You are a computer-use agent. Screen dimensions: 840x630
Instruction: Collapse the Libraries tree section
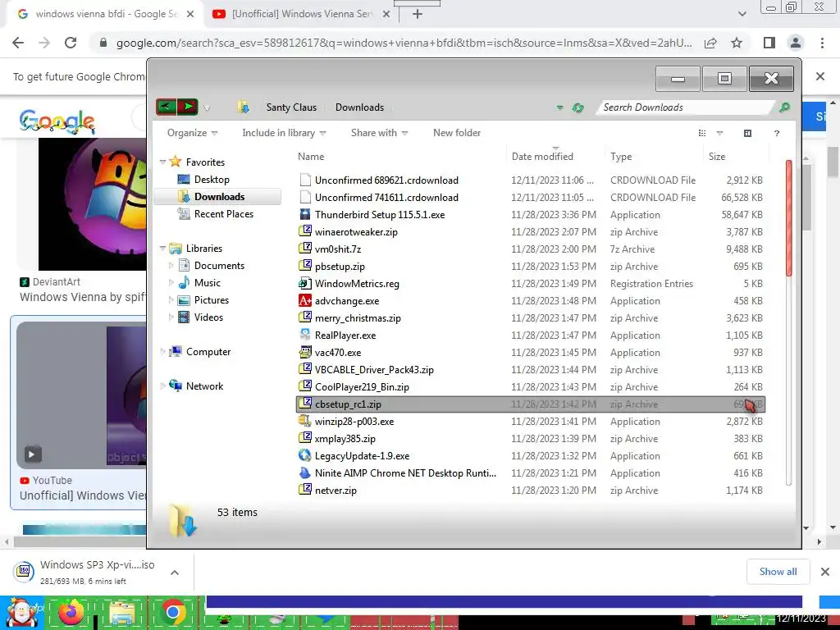point(163,248)
